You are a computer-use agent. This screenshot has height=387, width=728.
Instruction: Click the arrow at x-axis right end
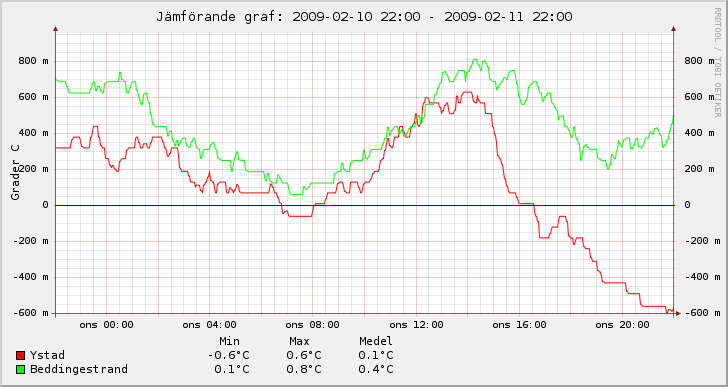point(678,314)
